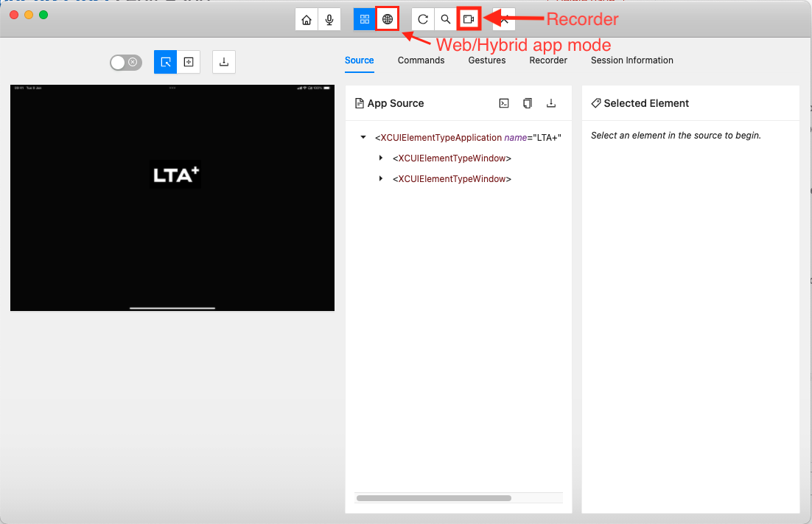Open the Session Information tab

pos(631,60)
